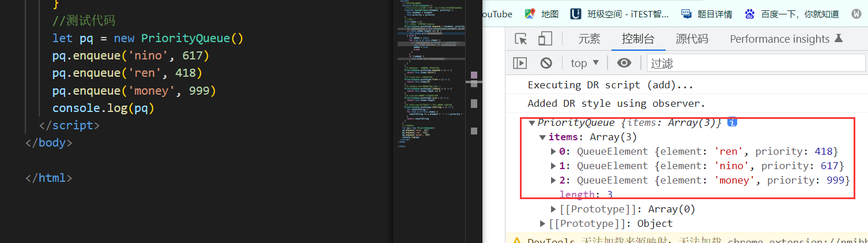868x243 pixels.
Task: Open the 题目详情 bookmark
Action: (x=707, y=14)
